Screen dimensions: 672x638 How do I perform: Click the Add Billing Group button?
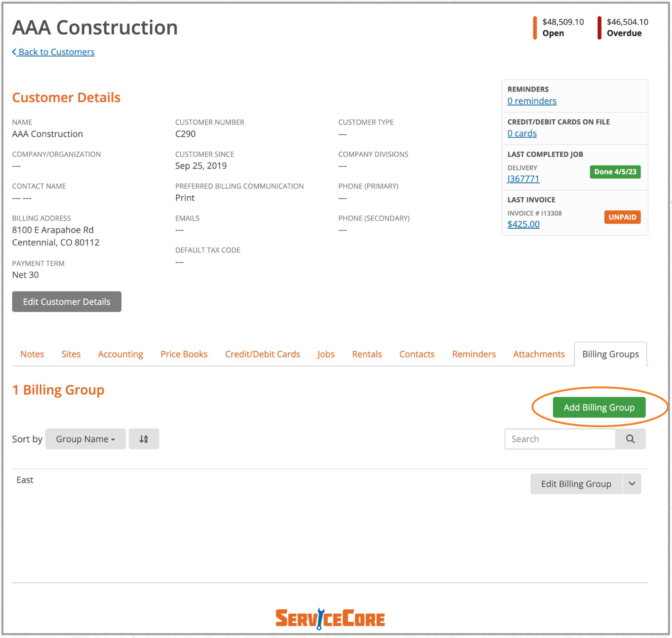pos(598,407)
